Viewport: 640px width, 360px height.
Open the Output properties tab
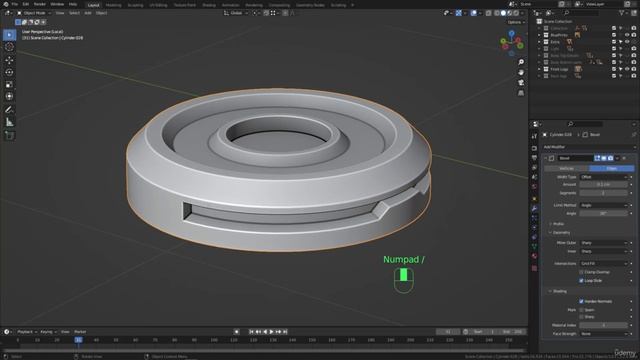click(534, 158)
